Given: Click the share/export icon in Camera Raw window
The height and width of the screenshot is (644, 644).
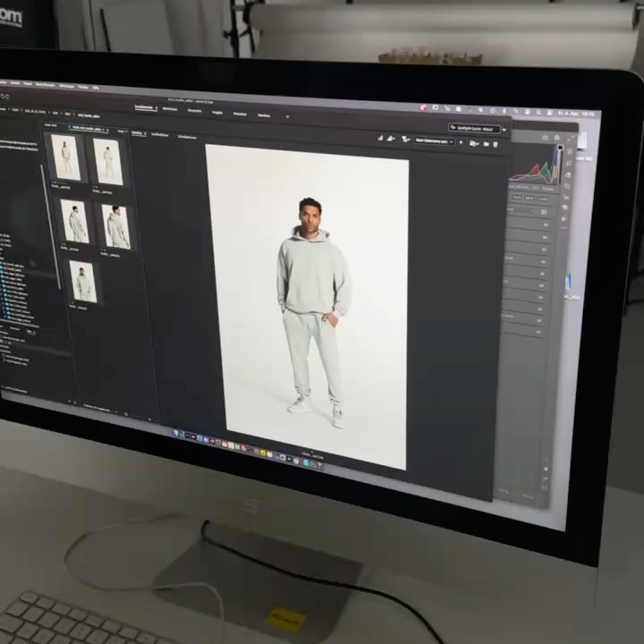Looking at the screenshot, I should [x=545, y=138].
